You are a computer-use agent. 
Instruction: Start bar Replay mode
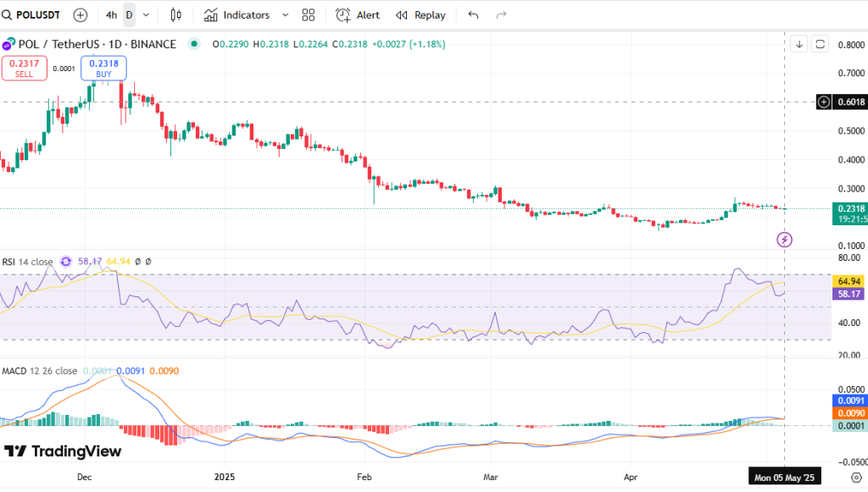pyautogui.click(x=420, y=15)
